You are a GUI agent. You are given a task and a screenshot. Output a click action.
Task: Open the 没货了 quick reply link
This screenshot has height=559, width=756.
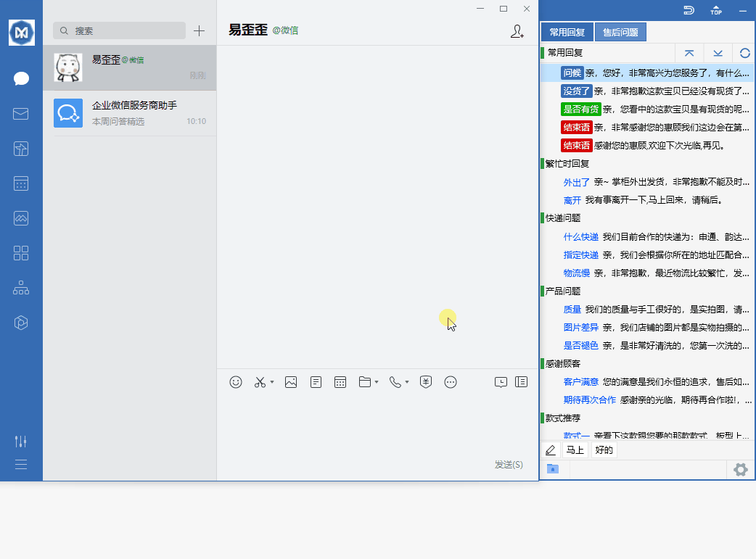[576, 91]
